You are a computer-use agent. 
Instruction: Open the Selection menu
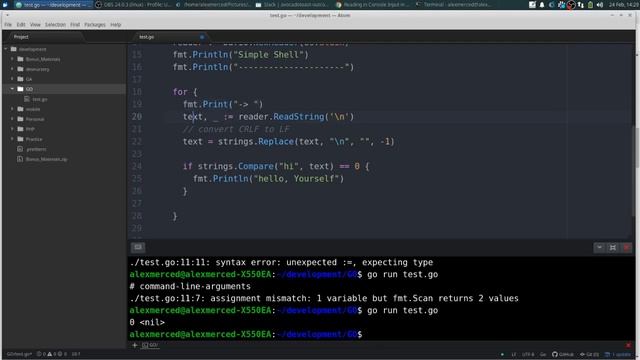(55, 25)
